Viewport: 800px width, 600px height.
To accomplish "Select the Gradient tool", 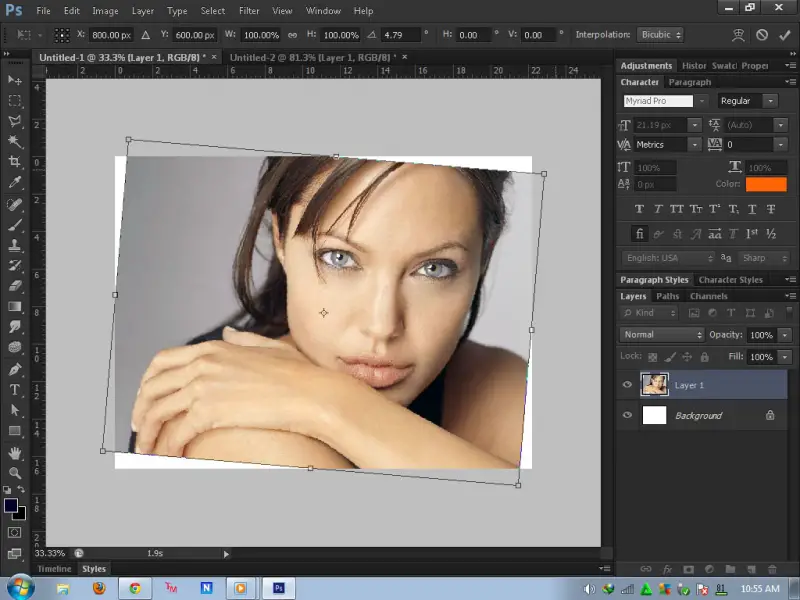I will (15, 306).
